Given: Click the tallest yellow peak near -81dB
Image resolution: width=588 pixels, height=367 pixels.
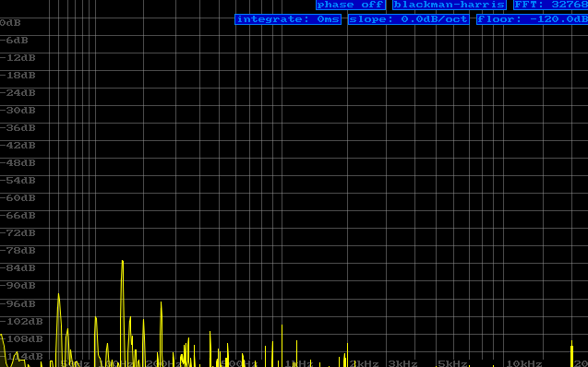Looking at the screenshot, I should pyautogui.click(x=122, y=262).
